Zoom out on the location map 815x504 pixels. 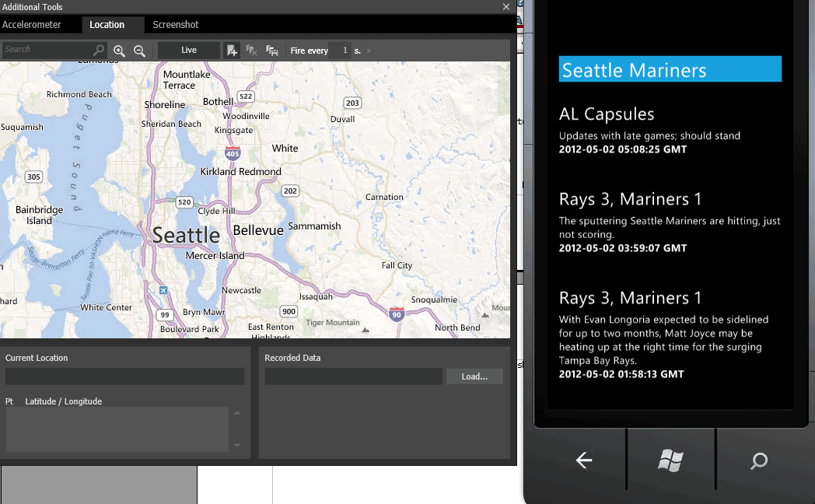click(139, 51)
